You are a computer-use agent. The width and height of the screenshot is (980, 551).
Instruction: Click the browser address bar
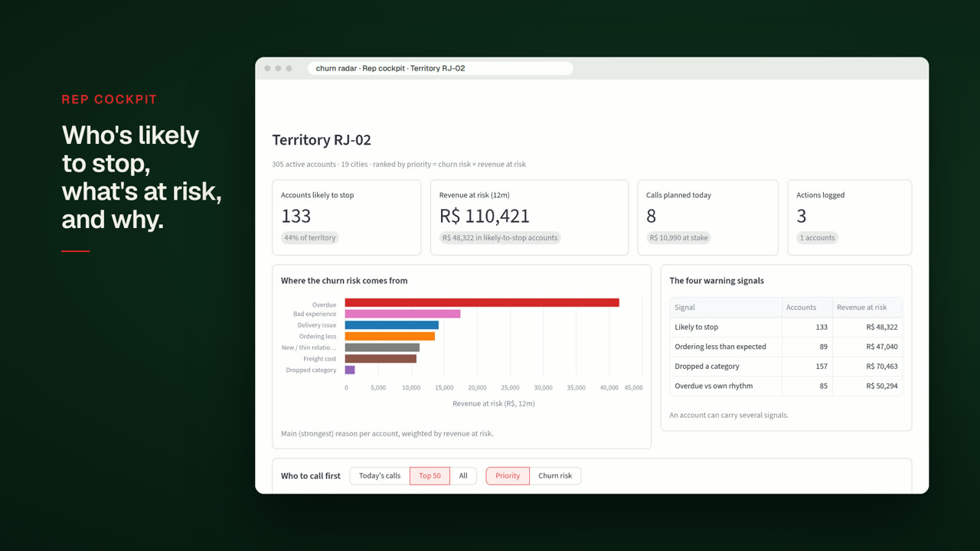[440, 68]
